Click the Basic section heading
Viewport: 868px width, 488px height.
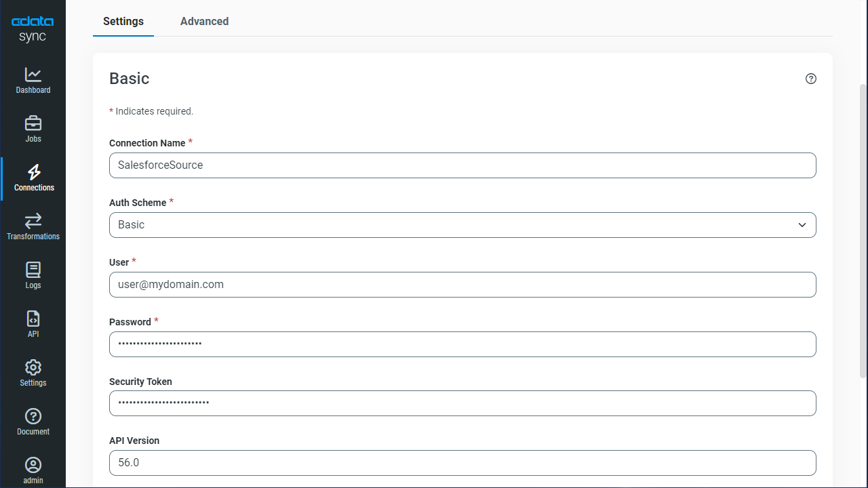129,79
